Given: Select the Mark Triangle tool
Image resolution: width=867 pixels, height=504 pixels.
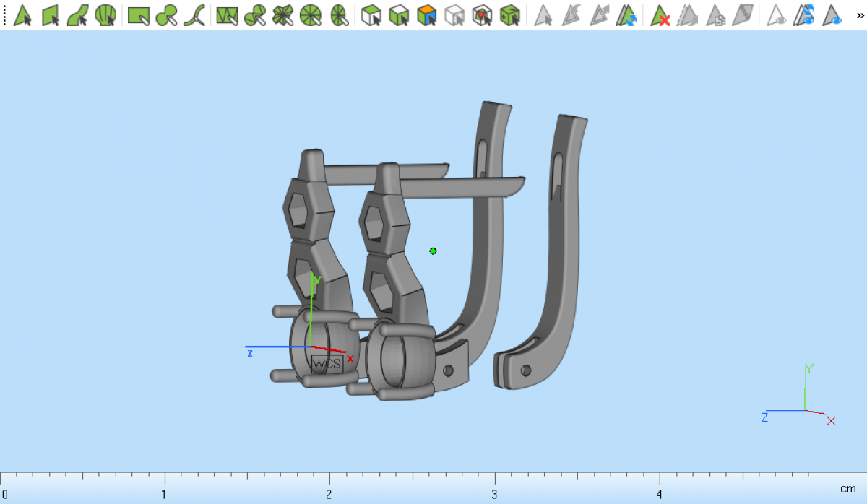Looking at the screenshot, I should [x=22, y=15].
